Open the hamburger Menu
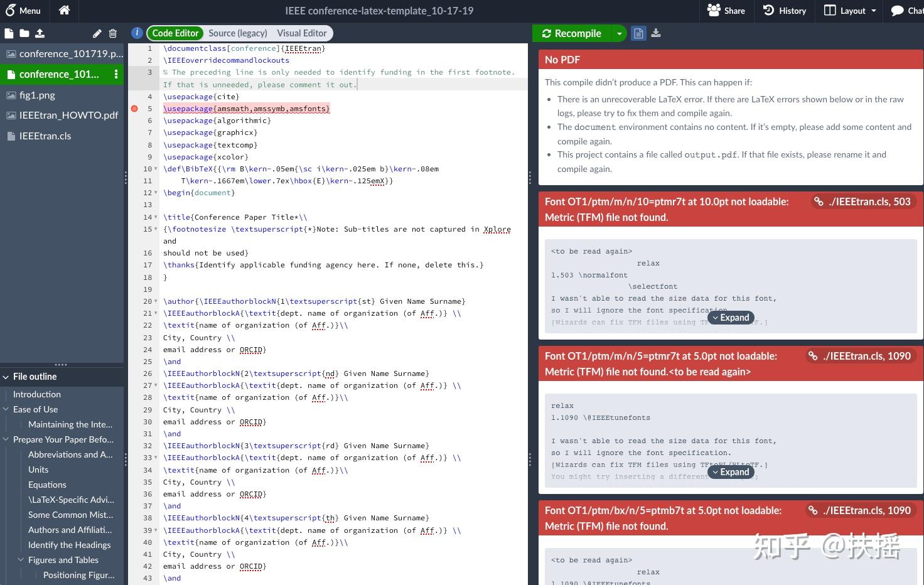The height and width of the screenshot is (585, 924). coord(23,11)
